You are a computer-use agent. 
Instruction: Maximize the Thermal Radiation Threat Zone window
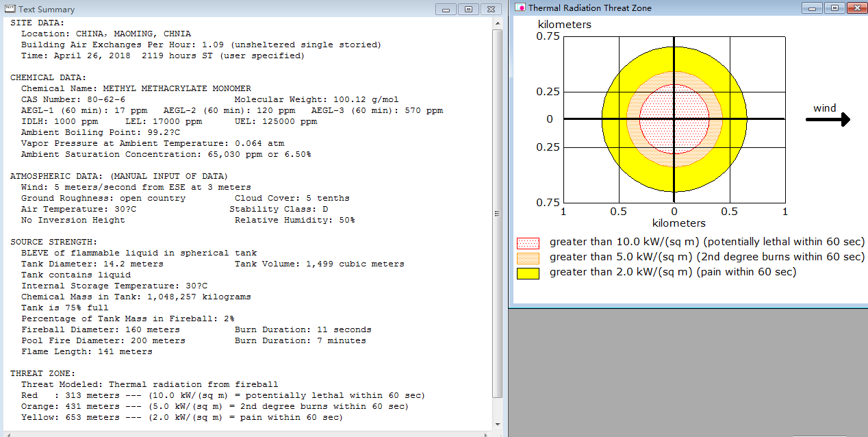coord(834,8)
